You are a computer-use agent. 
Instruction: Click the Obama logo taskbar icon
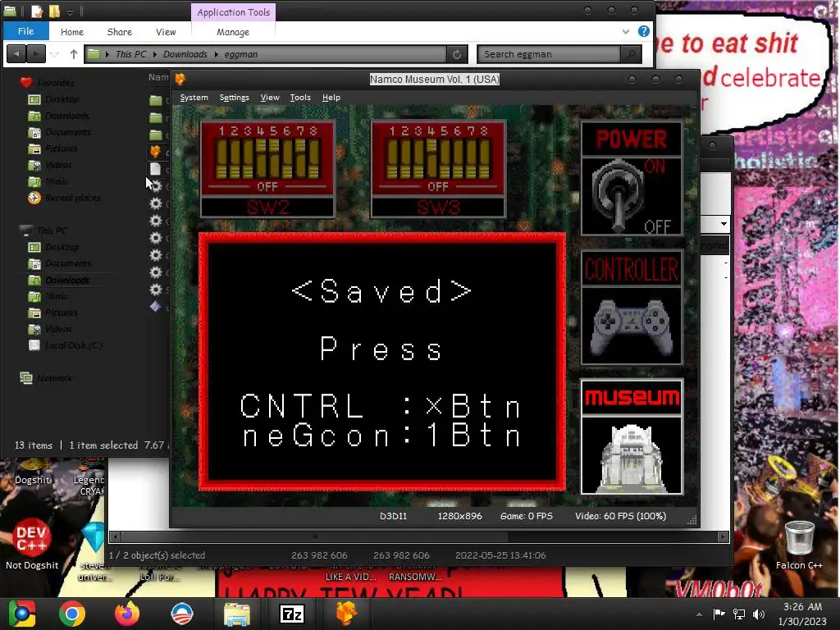coord(182,614)
